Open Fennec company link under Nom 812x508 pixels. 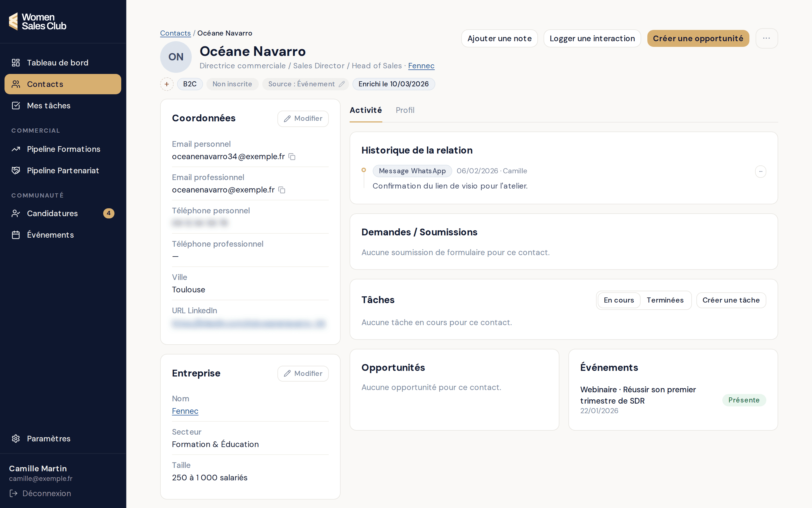[x=185, y=411]
